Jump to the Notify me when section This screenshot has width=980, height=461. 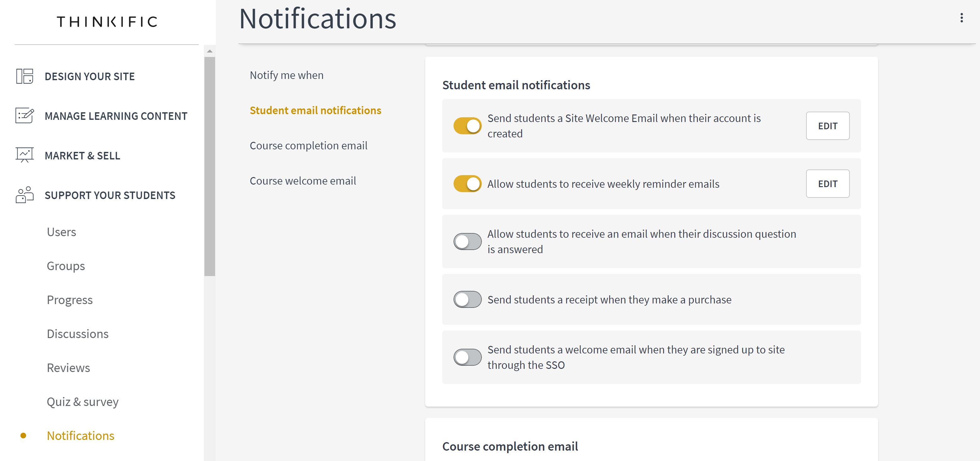[x=287, y=75]
